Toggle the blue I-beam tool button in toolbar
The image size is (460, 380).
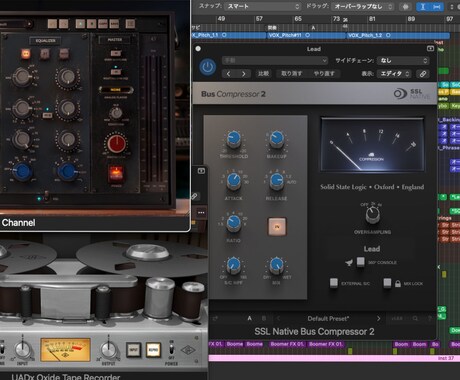click(x=423, y=7)
